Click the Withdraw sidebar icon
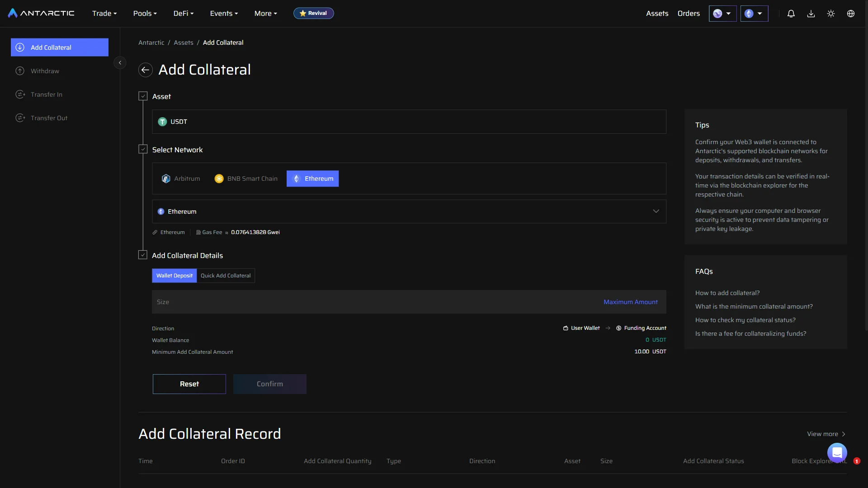 pyautogui.click(x=20, y=71)
